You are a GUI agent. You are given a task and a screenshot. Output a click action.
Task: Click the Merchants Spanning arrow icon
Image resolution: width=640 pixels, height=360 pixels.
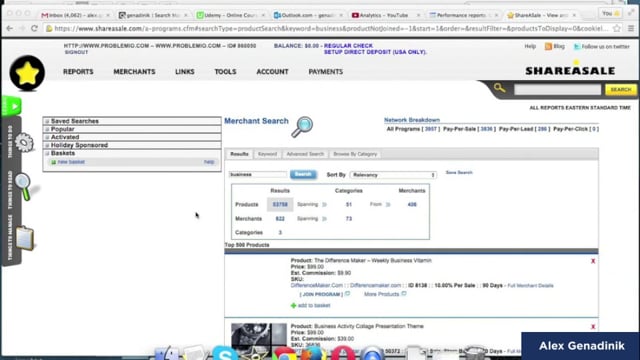click(x=324, y=219)
